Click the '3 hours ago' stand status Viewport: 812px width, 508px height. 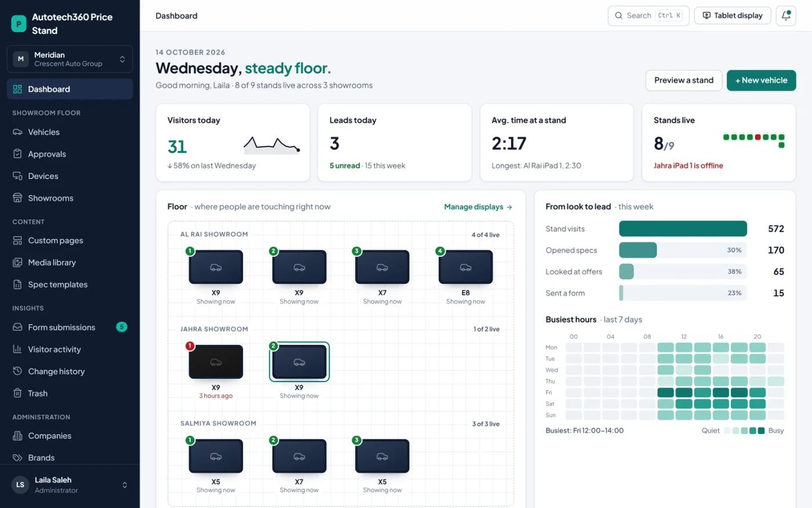click(216, 396)
